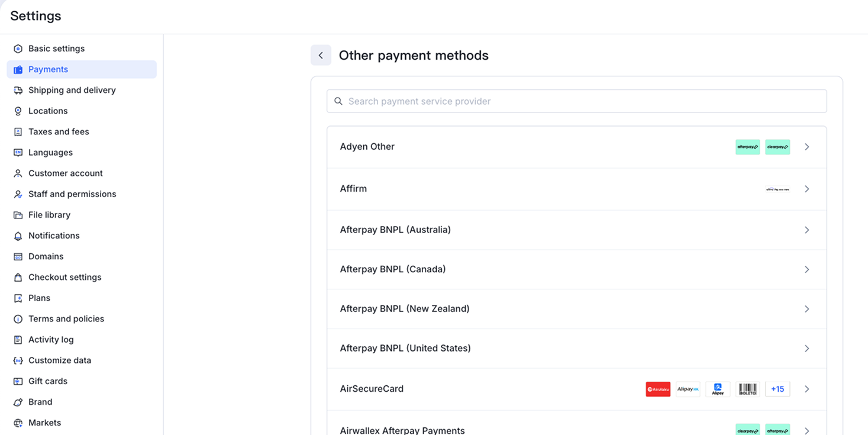The image size is (868, 435).
Task: Open Afterpay BNPL (United States) chevron
Action: [x=806, y=349]
